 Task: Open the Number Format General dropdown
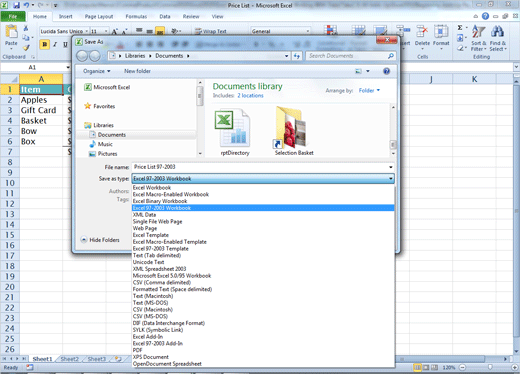point(308,31)
